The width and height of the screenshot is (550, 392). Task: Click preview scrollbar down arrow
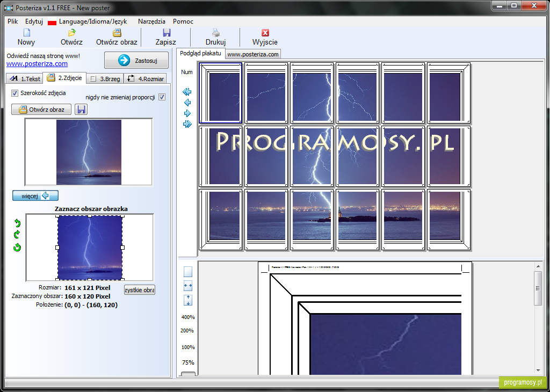coord(538,371)
